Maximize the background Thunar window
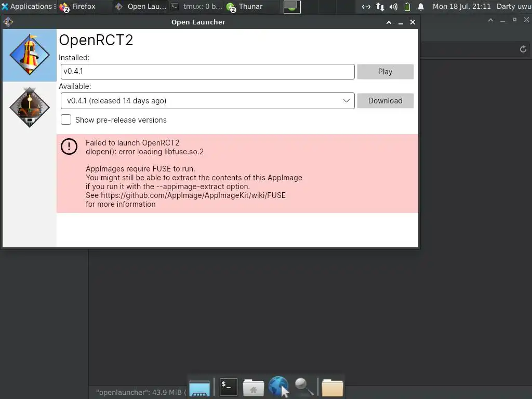Viewport: 532px width, 399px height. pos(514,20)
